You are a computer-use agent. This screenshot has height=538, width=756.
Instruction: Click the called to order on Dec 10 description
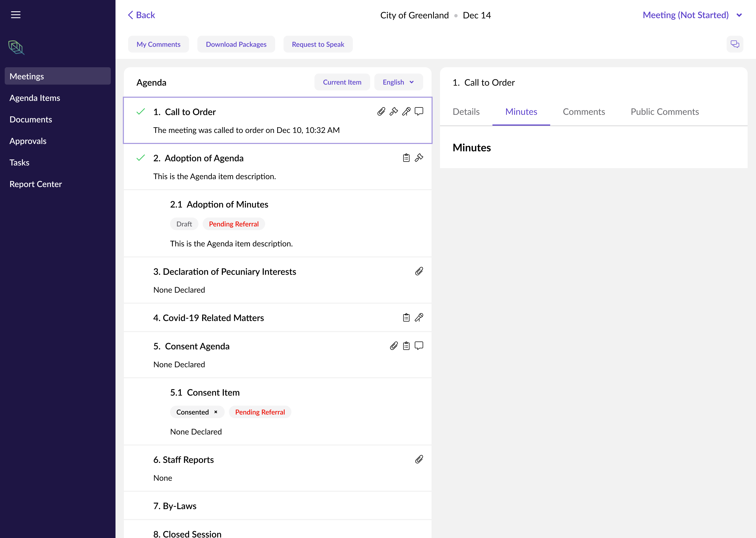point(246,130)
